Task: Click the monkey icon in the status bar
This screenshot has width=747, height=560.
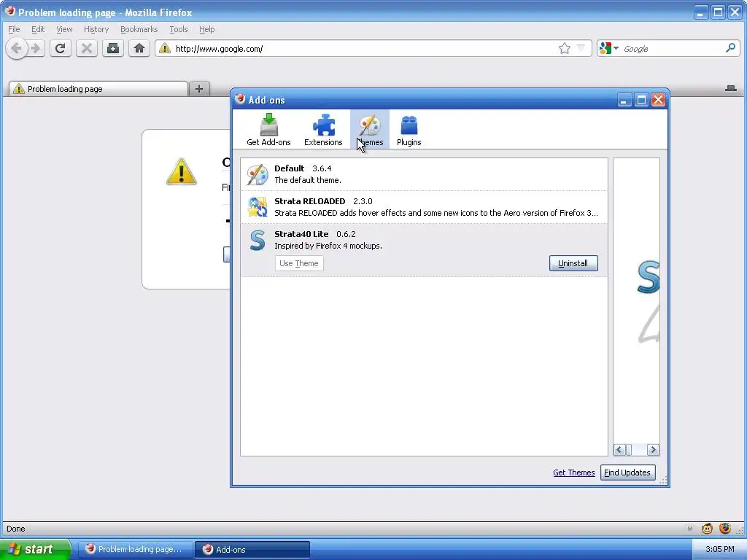Action: (x=707, y=528)
